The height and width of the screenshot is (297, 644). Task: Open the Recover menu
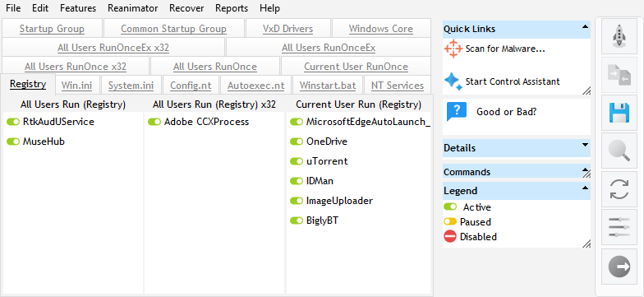click(186, 8)
